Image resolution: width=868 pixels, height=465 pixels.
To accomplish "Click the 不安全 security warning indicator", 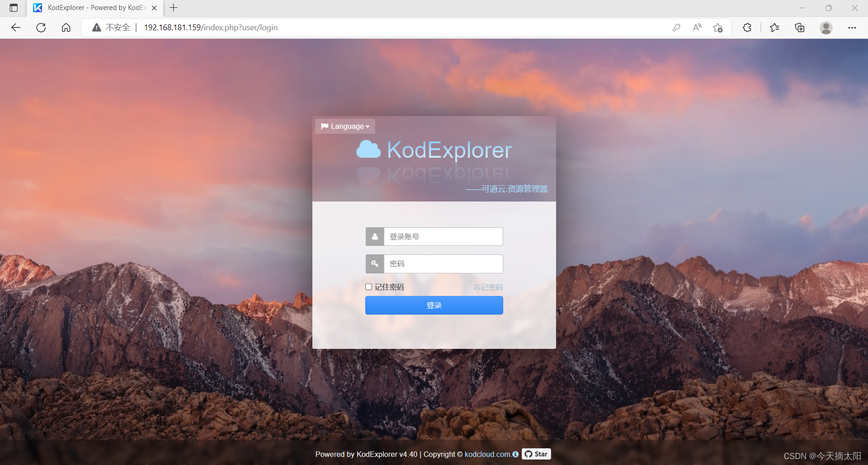I will point(111,28).
